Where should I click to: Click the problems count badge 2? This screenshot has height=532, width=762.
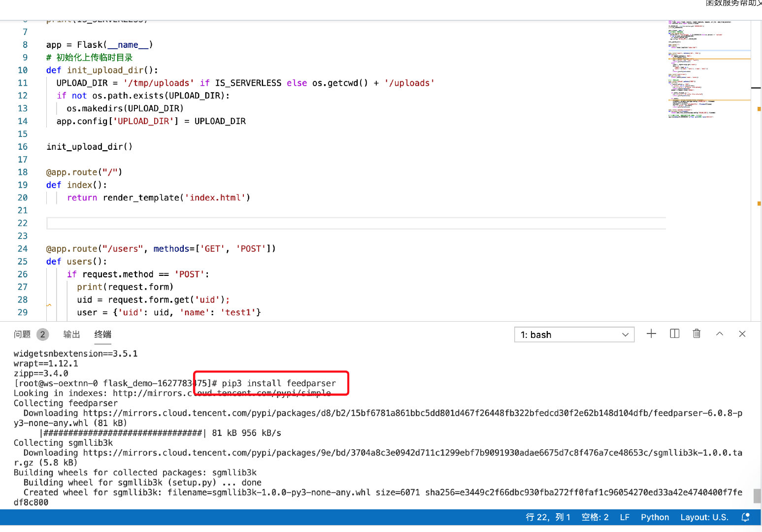coord(43,334)
